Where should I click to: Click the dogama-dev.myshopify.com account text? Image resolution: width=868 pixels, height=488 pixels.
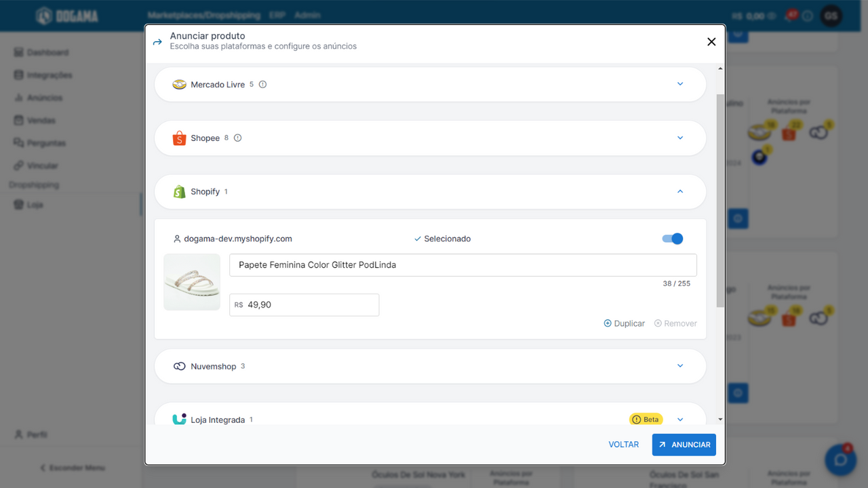point(238,239)
